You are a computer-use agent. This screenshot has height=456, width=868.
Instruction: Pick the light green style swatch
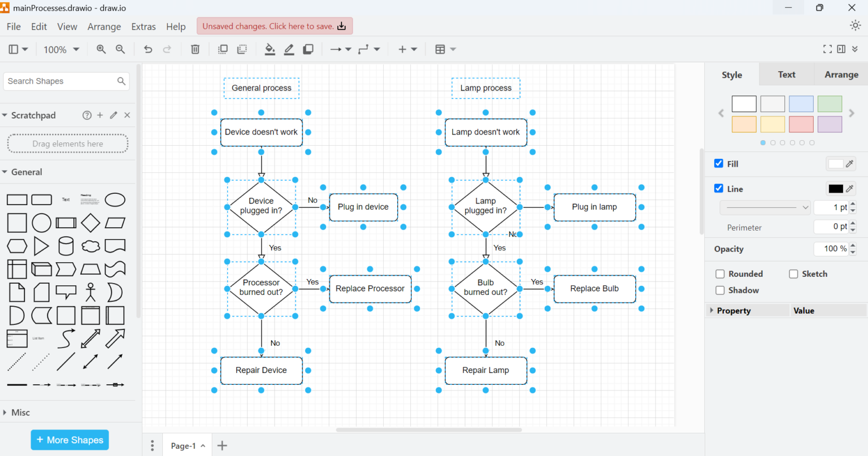tap(829, 104)
